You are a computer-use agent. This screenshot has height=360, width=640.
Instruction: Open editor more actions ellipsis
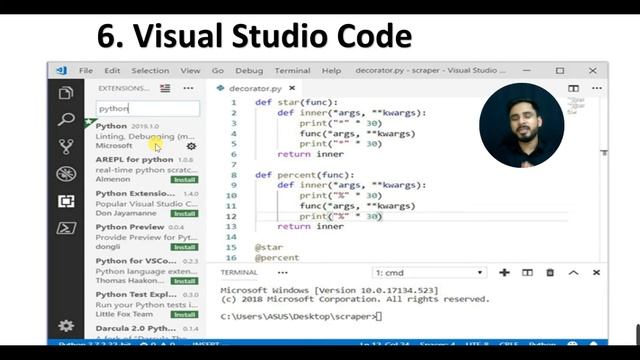coord(597,88)
